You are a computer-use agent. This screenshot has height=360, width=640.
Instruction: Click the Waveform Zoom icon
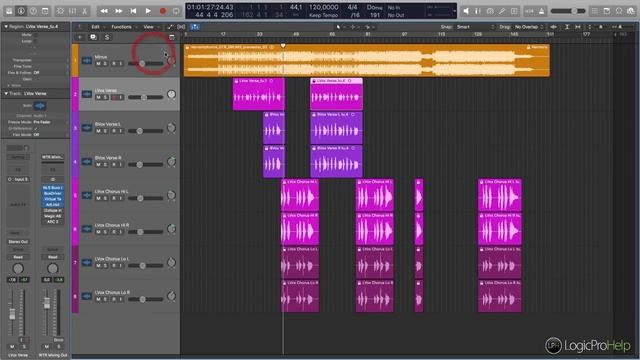(554, 27)
